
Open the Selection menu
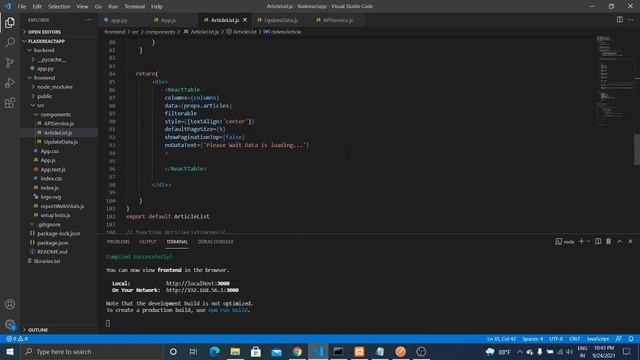(x=59, y=6)
